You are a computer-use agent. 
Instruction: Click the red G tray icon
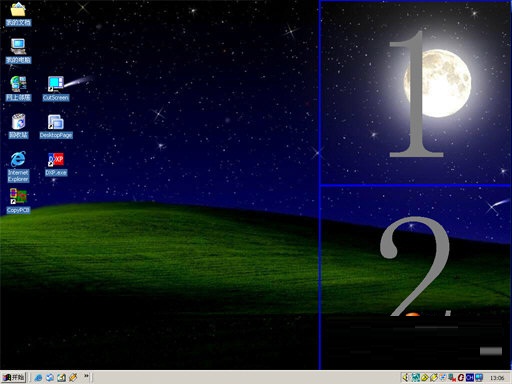tap(461, 378)
